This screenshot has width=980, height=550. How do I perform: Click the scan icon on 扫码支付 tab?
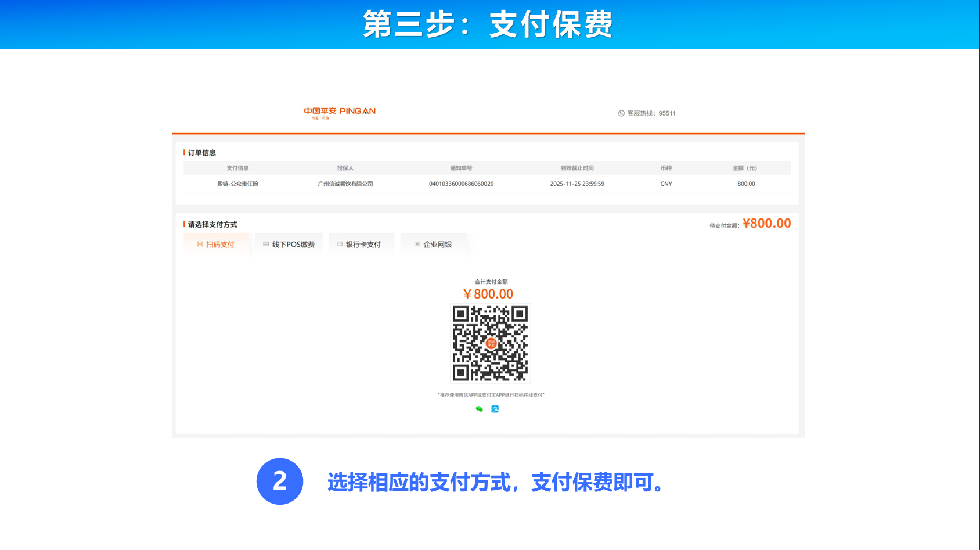[x=200, y=245]
